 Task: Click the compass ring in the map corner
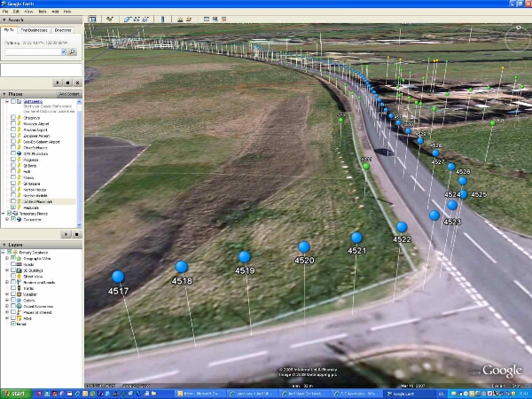[x=516, y=37]
